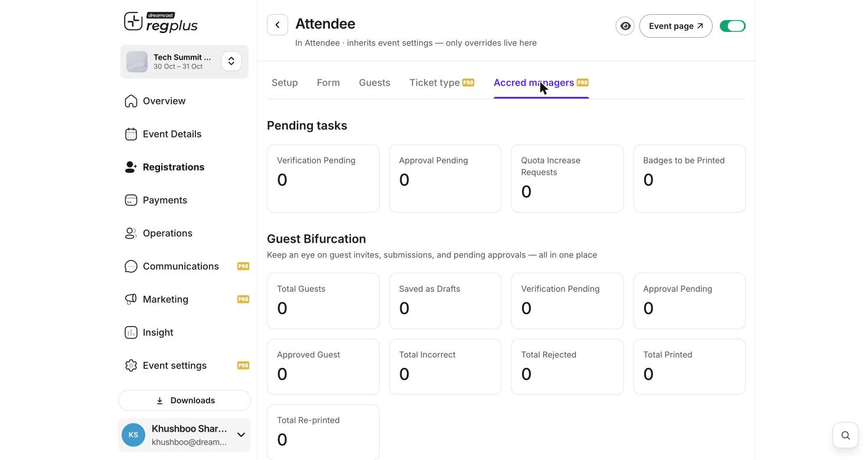Image resolution: width=868 pixels, height=460 pixels.
Task: Click the Downloads arrow icon
Action: pyautogui.click(x=159, y=400)
